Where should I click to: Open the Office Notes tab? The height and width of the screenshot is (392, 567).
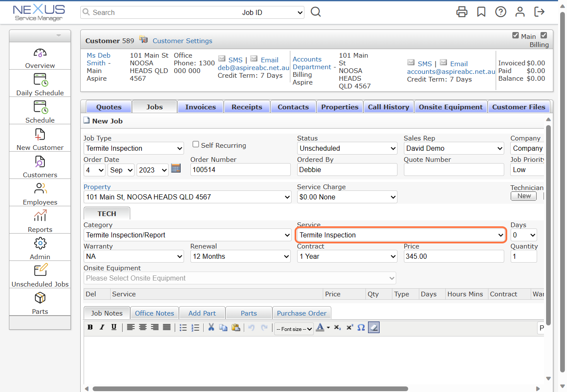[154, 313]
